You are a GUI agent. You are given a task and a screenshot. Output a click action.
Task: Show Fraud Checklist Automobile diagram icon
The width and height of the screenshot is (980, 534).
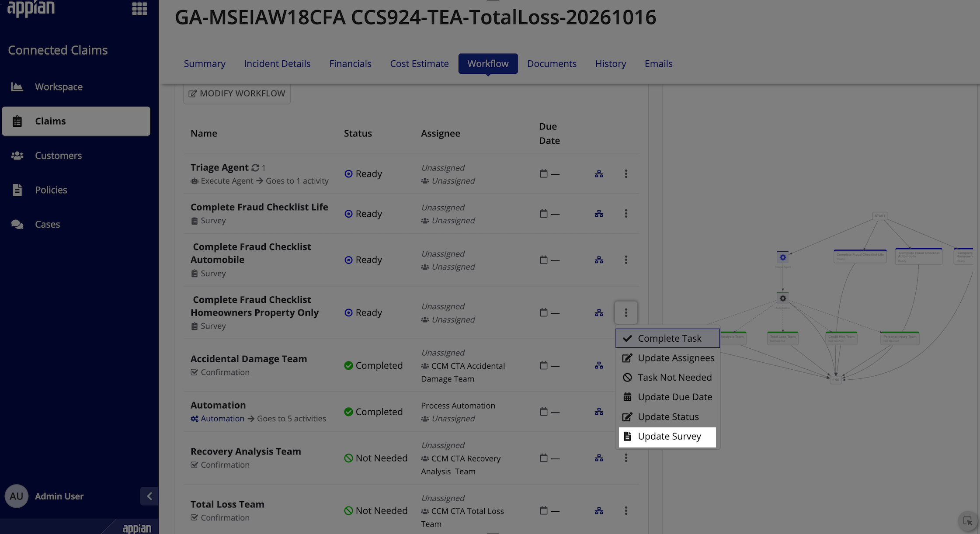[599, 260]
